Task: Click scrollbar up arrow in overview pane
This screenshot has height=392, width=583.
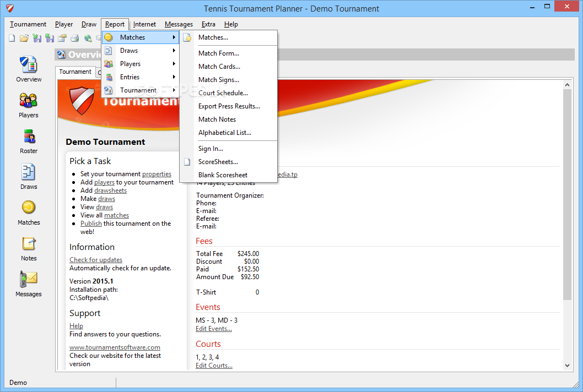Action: (x=567, y=85)
